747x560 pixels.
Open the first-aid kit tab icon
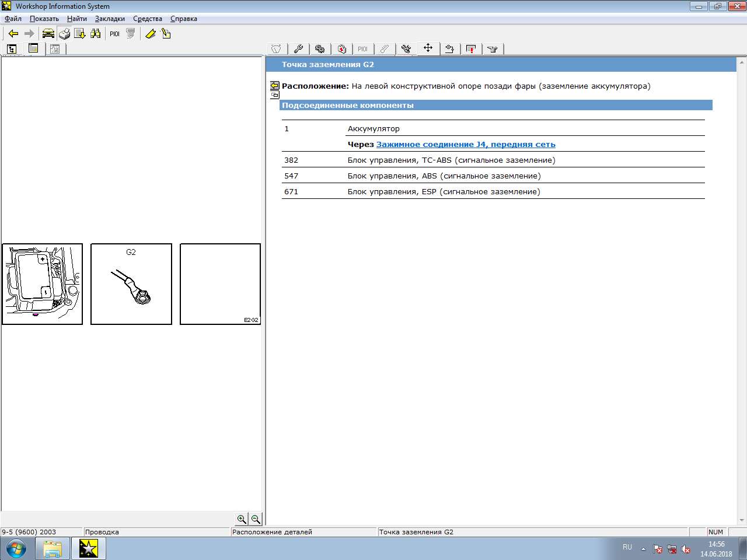[x=342, y=49]
